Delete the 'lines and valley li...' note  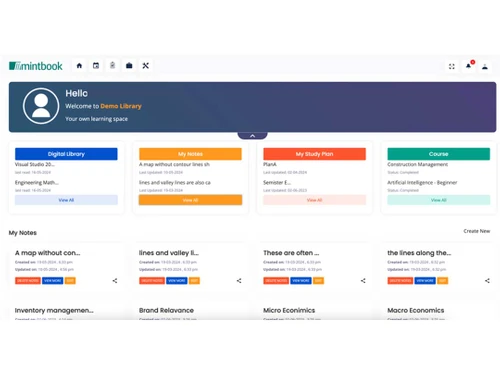(152, 281)
